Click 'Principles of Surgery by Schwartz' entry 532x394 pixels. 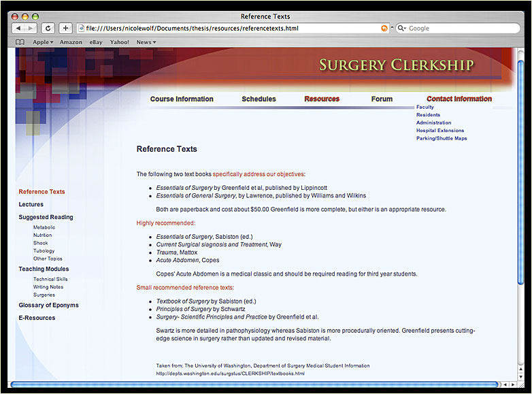click(x=201, y=309)
